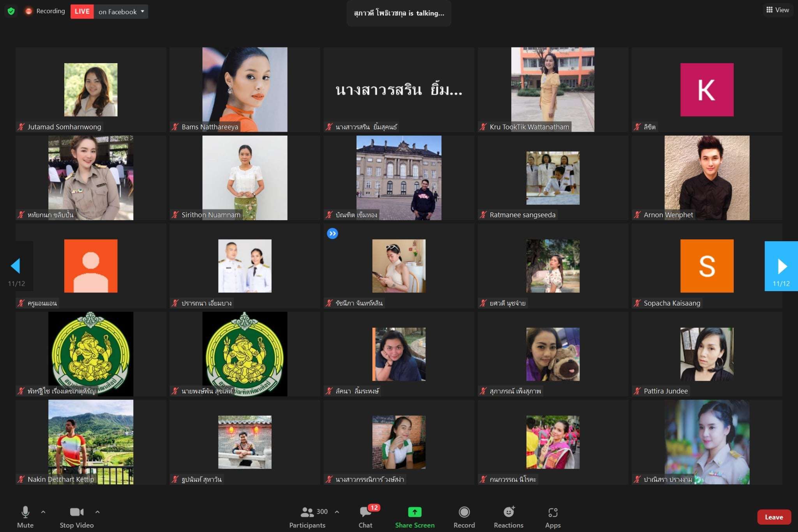Click the red Leave button
Screen dimensions: 798x532
pos(774,517)
